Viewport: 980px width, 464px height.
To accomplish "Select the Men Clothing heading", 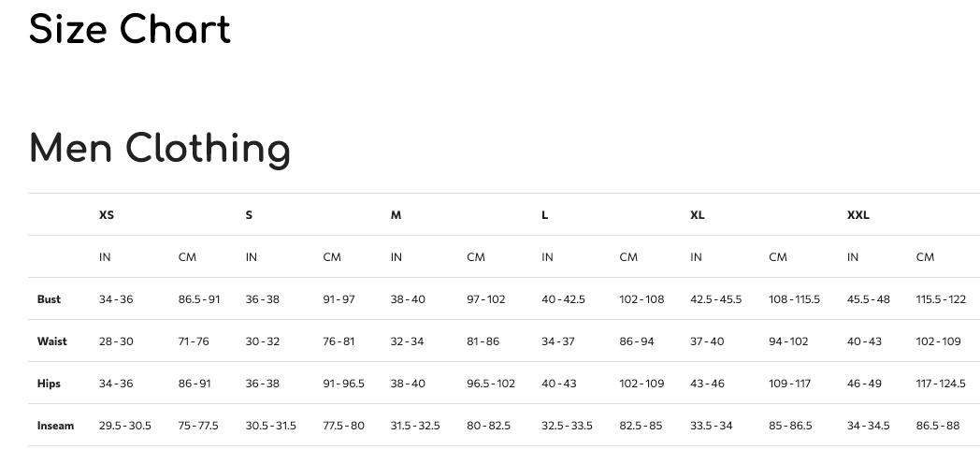I will coord(160,149).
